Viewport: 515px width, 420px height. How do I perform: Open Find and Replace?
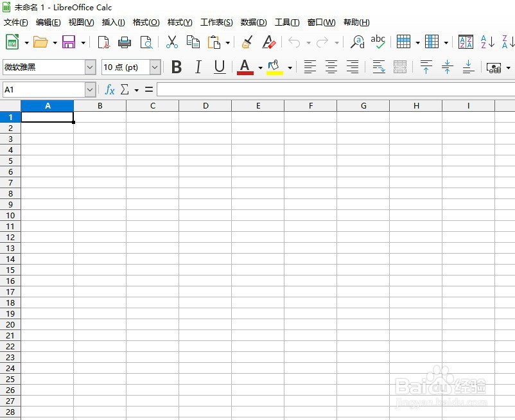click(x=358, y=42)
